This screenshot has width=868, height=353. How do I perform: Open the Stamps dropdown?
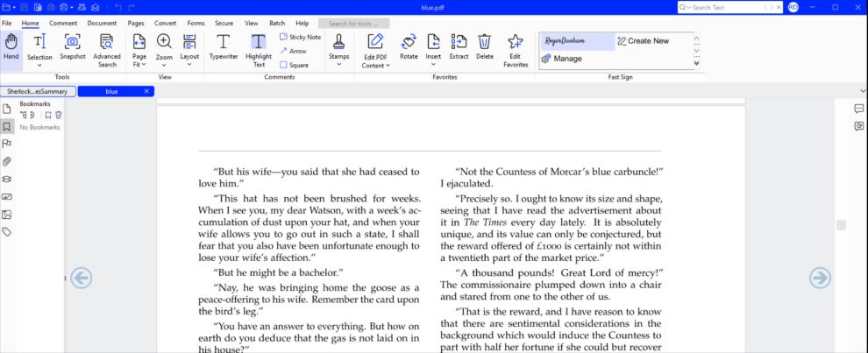click(338, 66)
